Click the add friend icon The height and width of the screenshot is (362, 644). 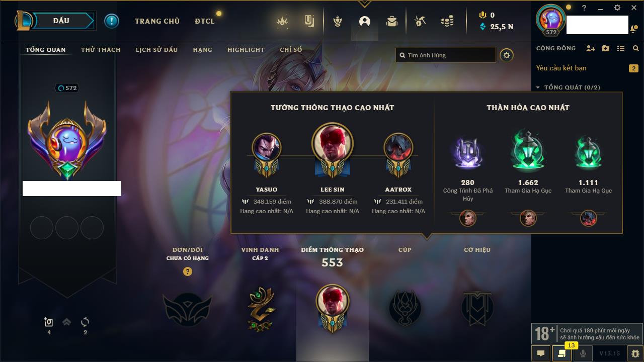[591, 48]
